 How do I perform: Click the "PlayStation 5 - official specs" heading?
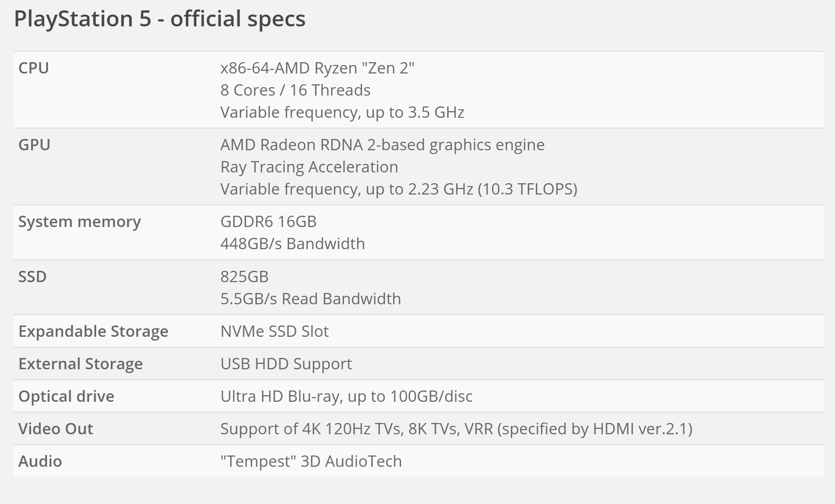click(x=160, y=19)
